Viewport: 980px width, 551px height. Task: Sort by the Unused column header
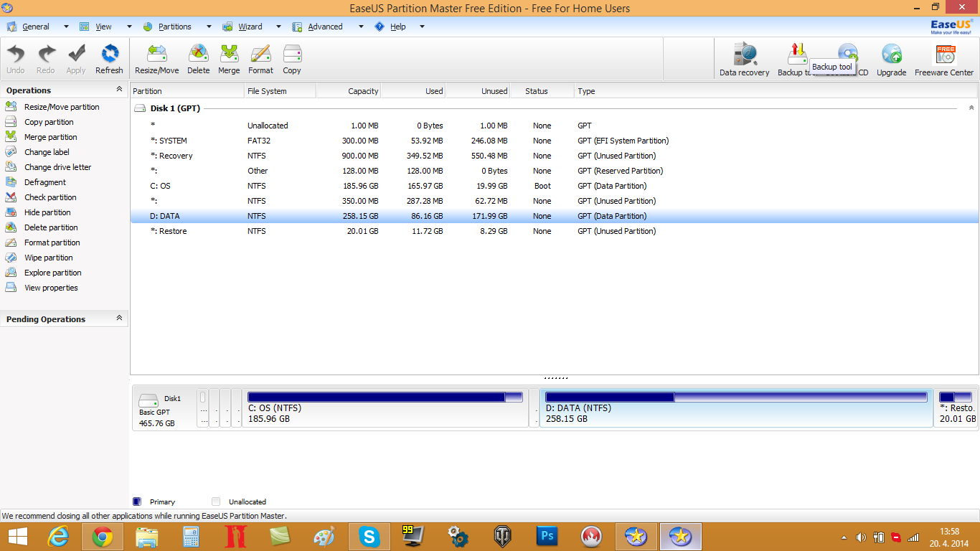477,91
